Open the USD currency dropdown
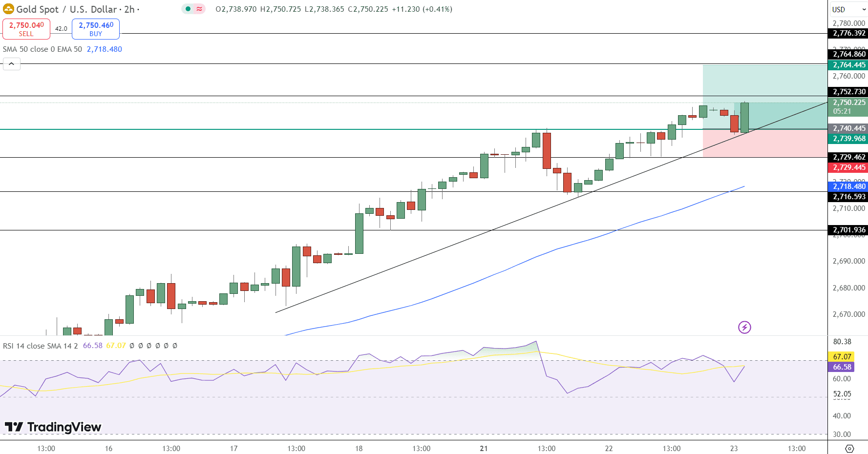868x454 pixels. point(849,9)
